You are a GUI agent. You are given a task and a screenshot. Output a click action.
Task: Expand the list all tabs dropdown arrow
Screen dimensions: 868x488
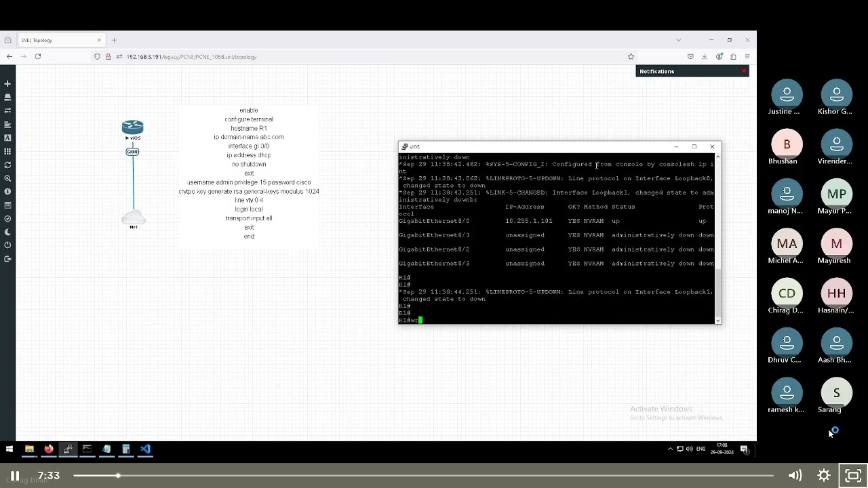coord(678,40)
